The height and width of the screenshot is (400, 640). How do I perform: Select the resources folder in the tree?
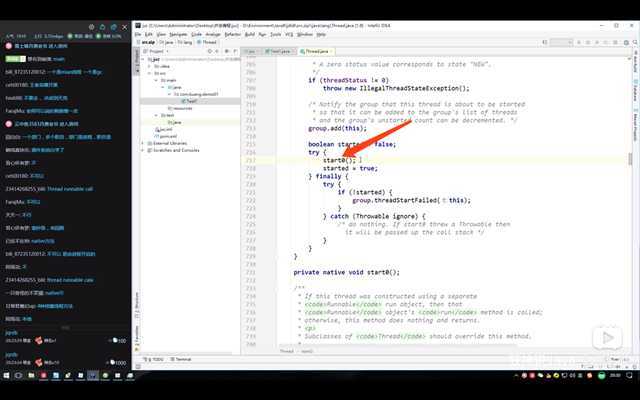pos(180,108)
